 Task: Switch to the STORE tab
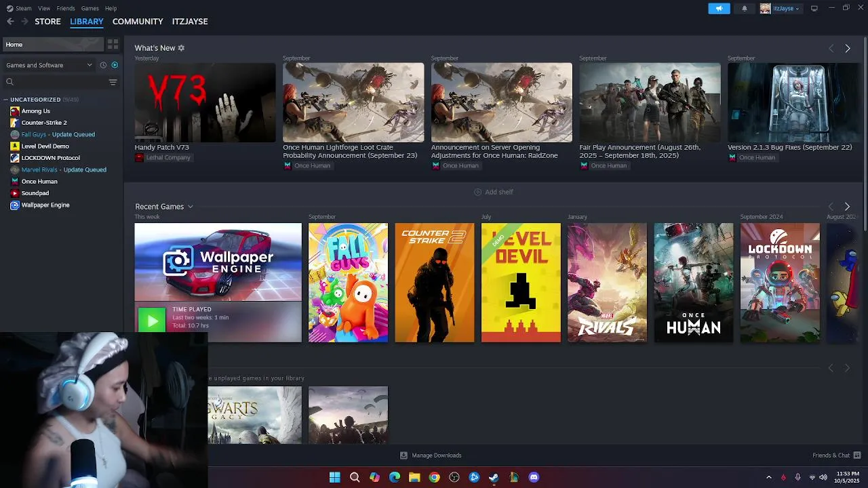tap(47, 22)
